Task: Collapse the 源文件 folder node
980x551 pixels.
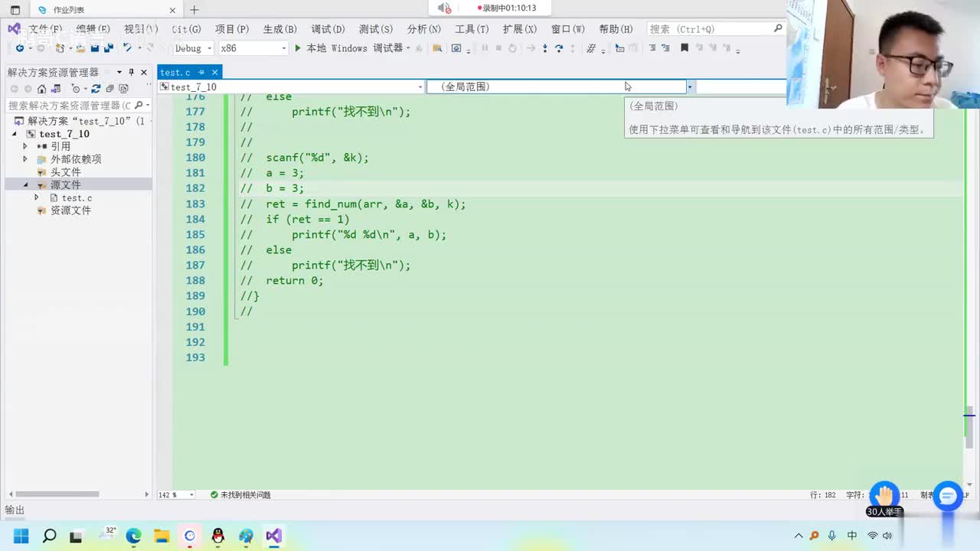Action: (x=25, y=185)
